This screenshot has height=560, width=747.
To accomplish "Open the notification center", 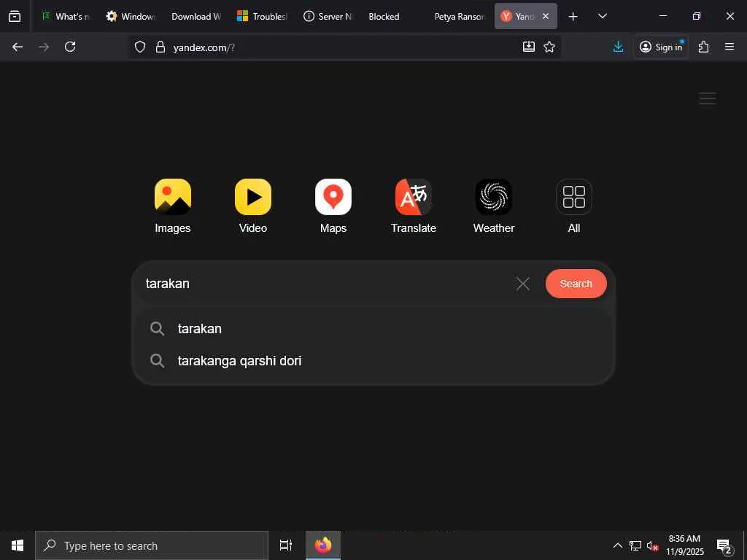I will (724, 546).
